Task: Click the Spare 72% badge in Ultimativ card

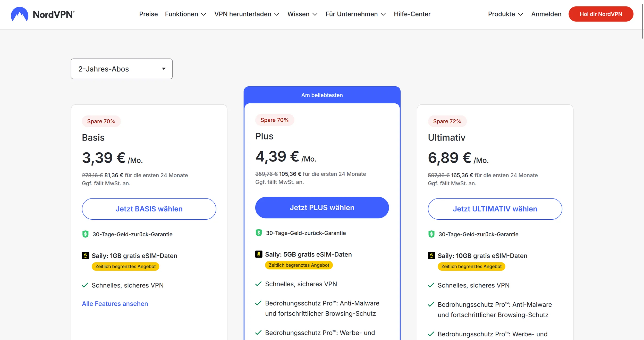Action: [447, 121]
